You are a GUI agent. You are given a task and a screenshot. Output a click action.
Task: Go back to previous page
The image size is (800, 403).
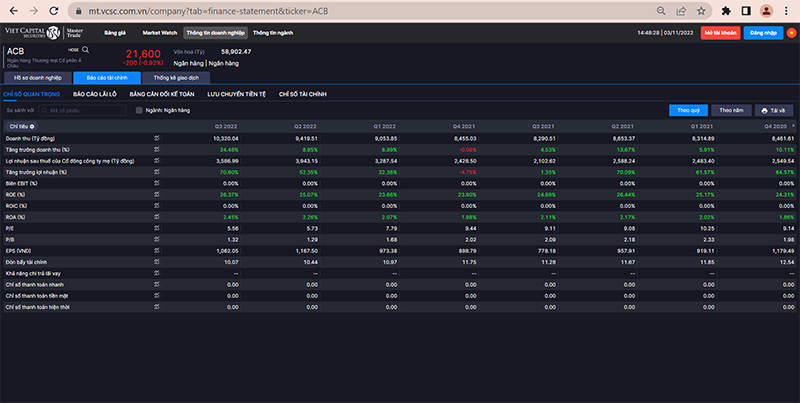click(14, 11)
